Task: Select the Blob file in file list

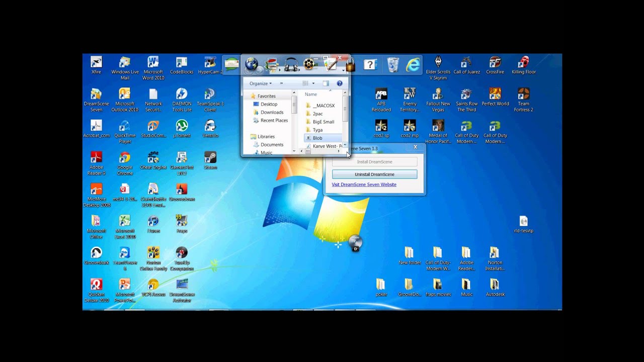Action: (x=323, y=138)
